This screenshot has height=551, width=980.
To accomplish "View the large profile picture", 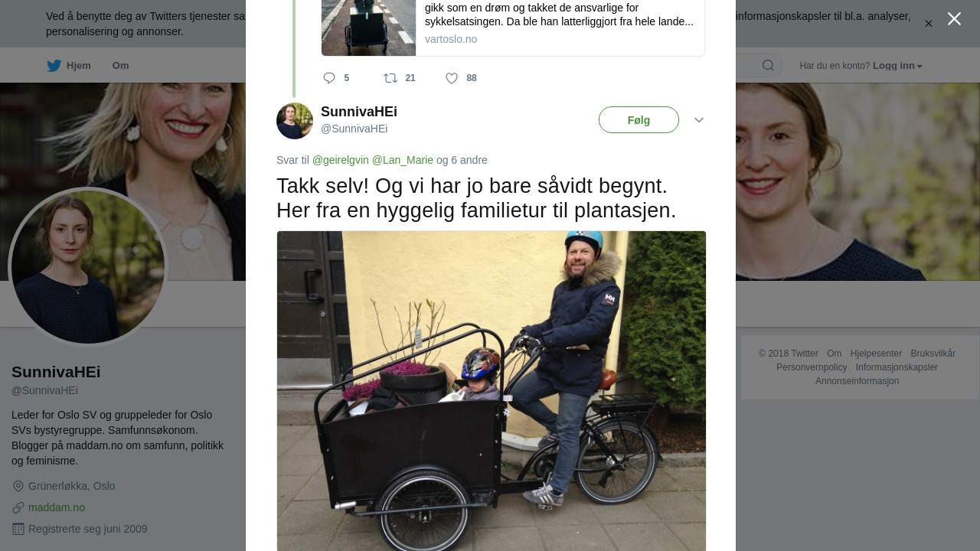I will coord(88,267).
